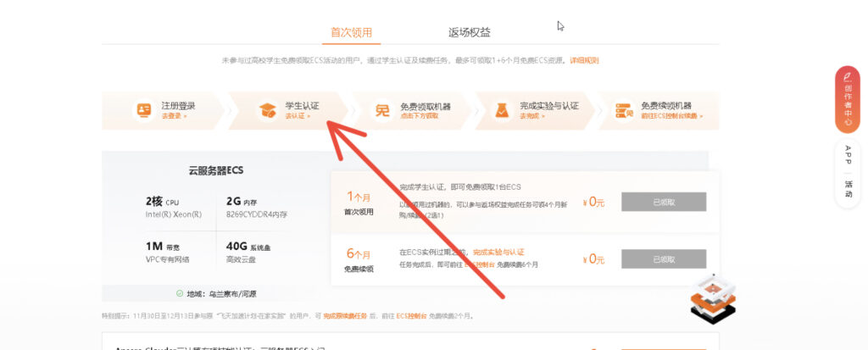Open the 详细规则 link
868x350 pixels.
tap(585, 60)
